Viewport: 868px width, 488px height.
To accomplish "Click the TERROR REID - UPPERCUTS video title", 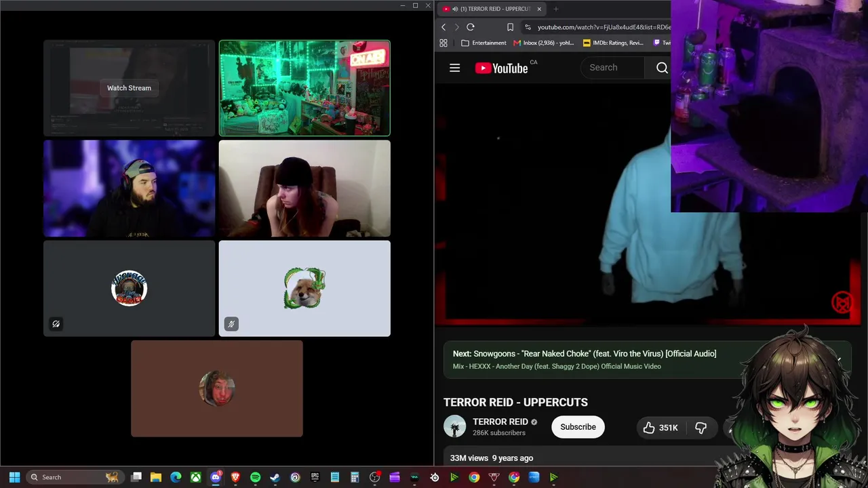I will click(x=515, y=402).
